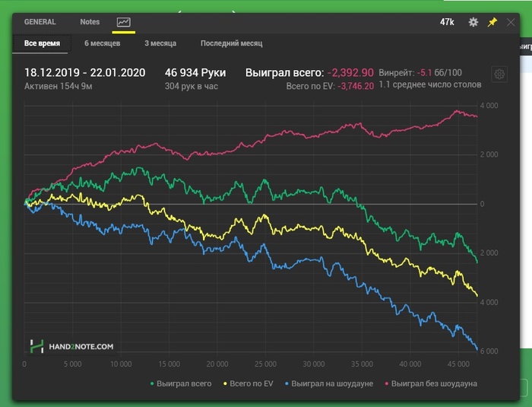Click the -2,392.90 total won value
The height and width of the screenshot is (407, 532).
click(x=350, y=73)
